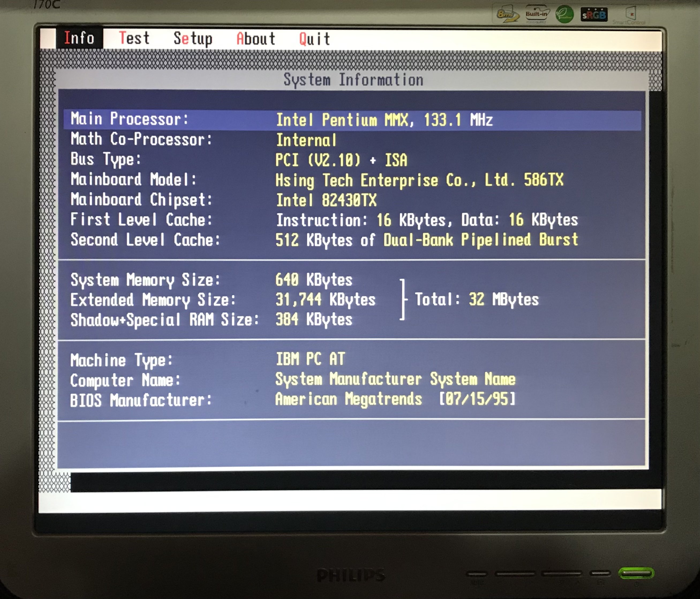Screen dimensions: 700x599
Task: Click the Shadow+Special RAM Size entry
Action: tap(164, 320)
